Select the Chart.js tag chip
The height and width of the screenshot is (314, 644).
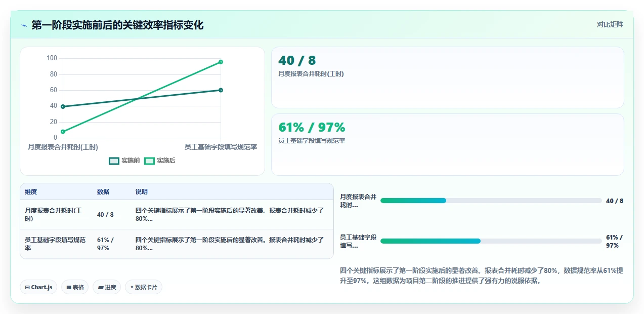39,287
